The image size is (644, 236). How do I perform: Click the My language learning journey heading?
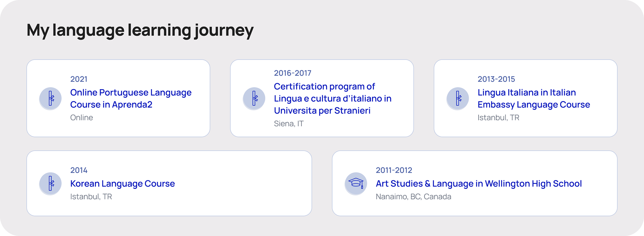(140, 30)
